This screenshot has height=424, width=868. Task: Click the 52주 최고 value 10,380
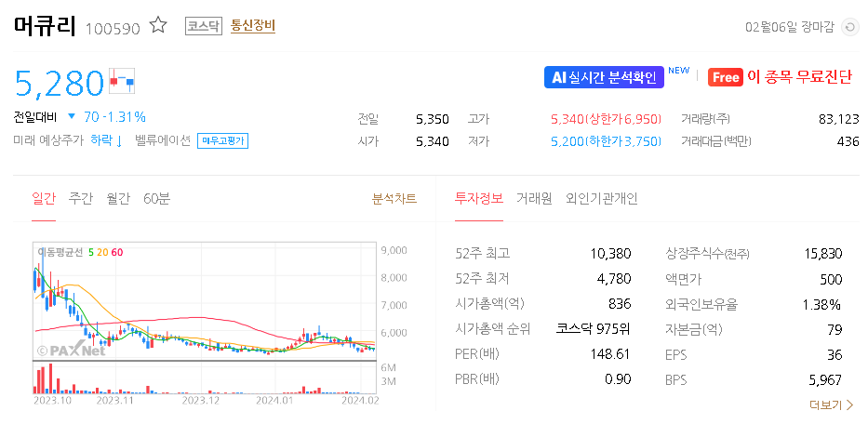coord(610,254)
